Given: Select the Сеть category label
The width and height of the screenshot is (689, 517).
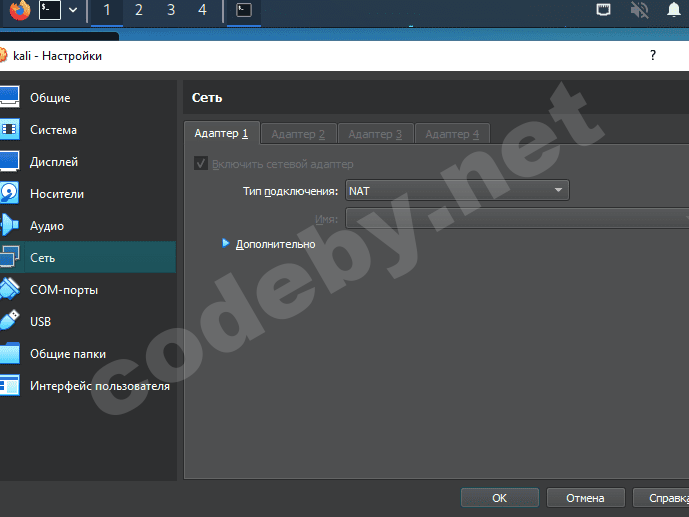Looking at the screenshot, I should 43,258.
